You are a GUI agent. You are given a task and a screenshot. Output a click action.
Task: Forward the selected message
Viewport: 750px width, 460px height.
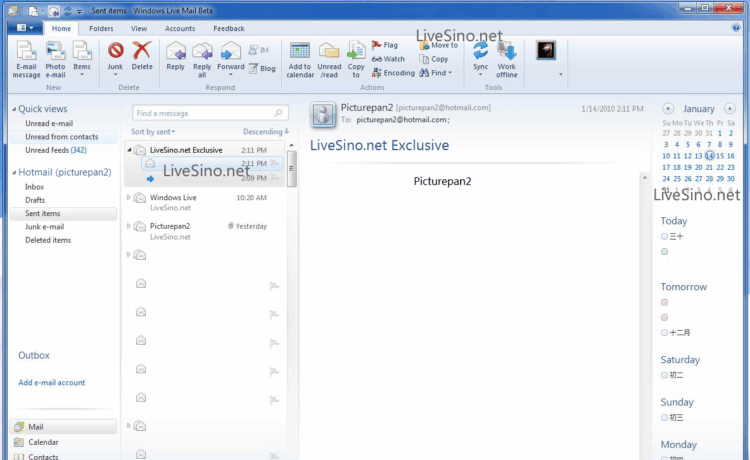click(231, 59)
